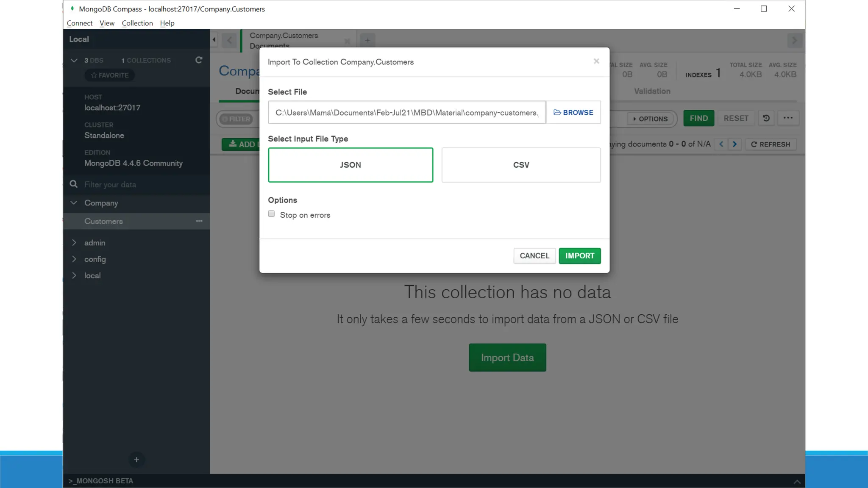Click the green IMPORT button
868x488 pixels.
click(x=579, y=256)
